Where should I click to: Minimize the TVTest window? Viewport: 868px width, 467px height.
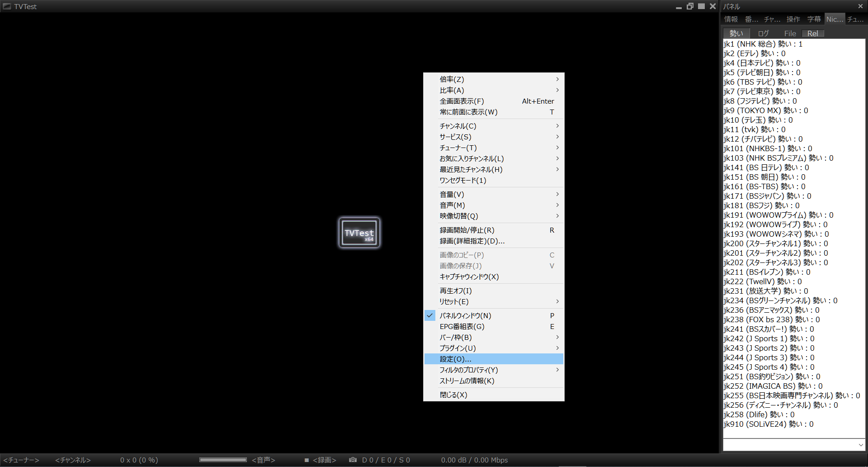tap(679, 6)
